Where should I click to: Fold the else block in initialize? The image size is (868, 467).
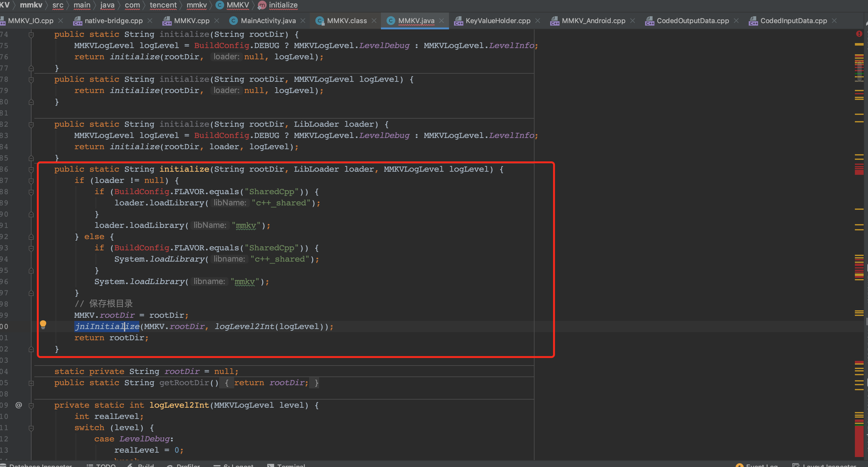point(31,237)
